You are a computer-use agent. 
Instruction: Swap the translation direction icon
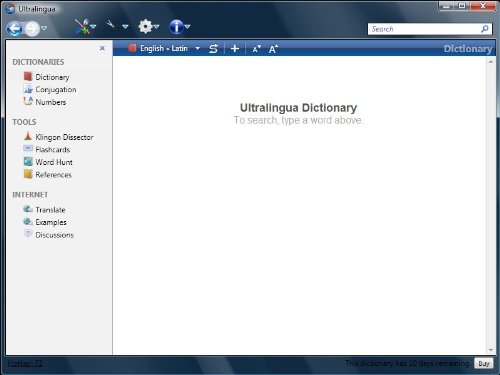click(x=213, y=49)
